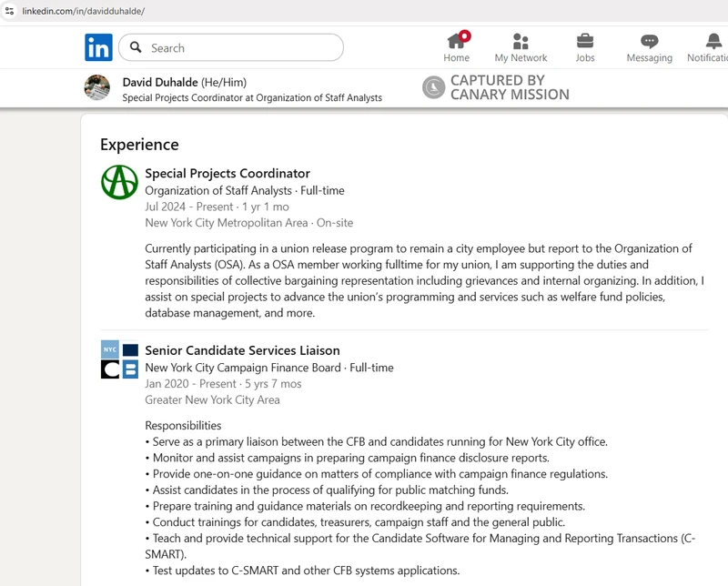Screen dimensions: 728x586
Task: Click David Duhalde's profile photo thumbnail
Action: (97, 87)
